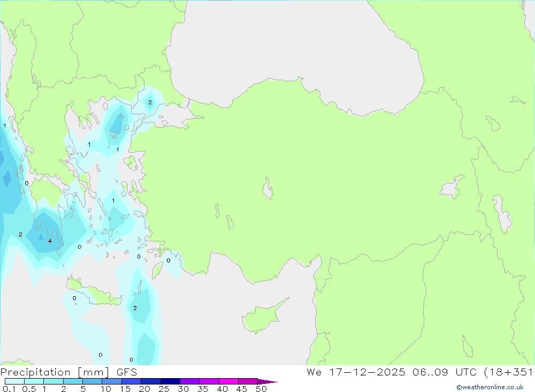Select the legend swatch between 10 and 15
Image resolution: width=535 pixels, height=392 pixels.
[112, 381]
